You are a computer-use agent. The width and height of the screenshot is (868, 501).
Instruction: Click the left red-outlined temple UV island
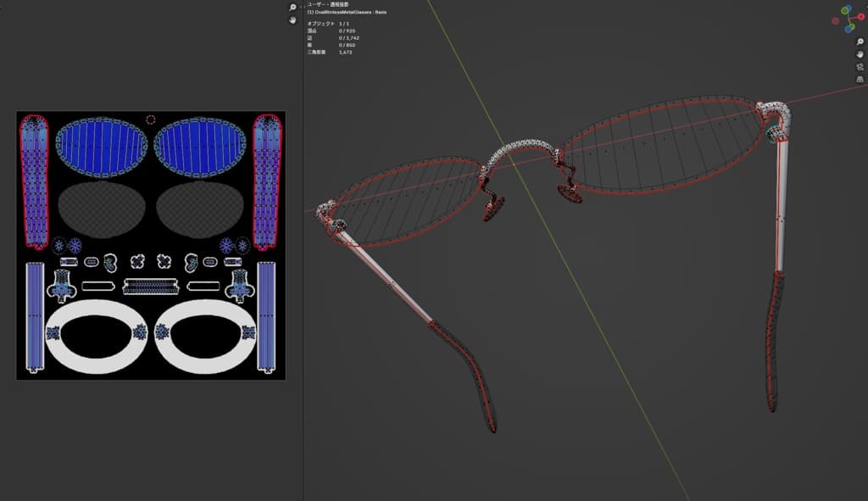tap(36, 181)
